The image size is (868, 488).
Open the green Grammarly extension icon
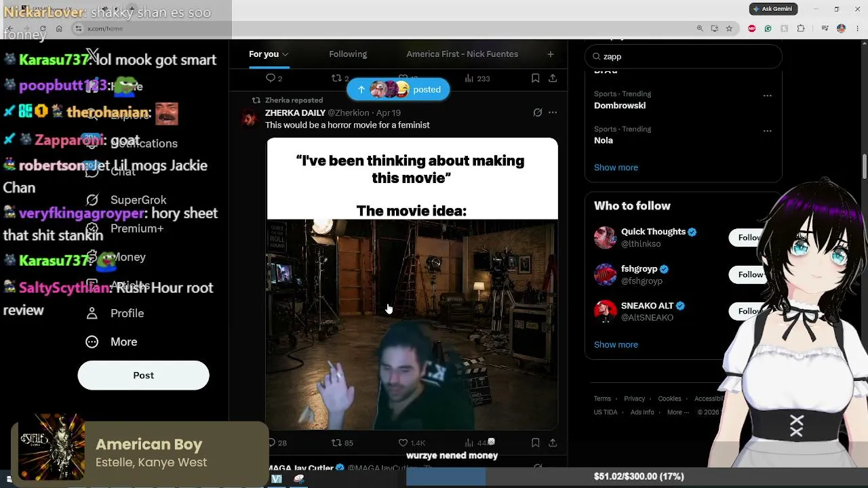click(x=768, y=28)
